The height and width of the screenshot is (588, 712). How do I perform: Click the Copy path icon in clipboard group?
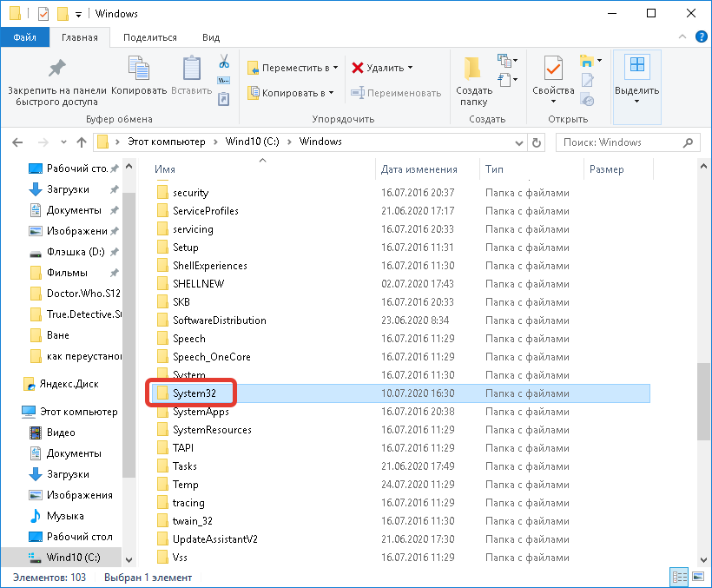pyautogui.click(x=224, y=81)
